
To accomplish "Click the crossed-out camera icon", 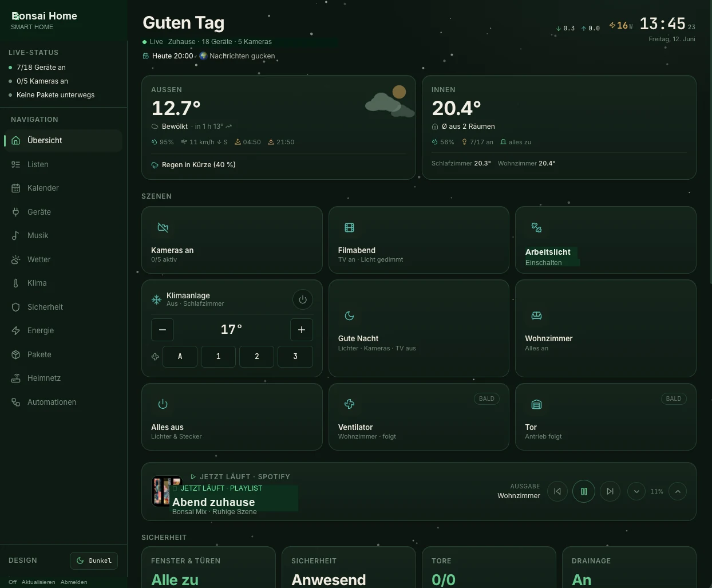I will [x=163, y=227].
